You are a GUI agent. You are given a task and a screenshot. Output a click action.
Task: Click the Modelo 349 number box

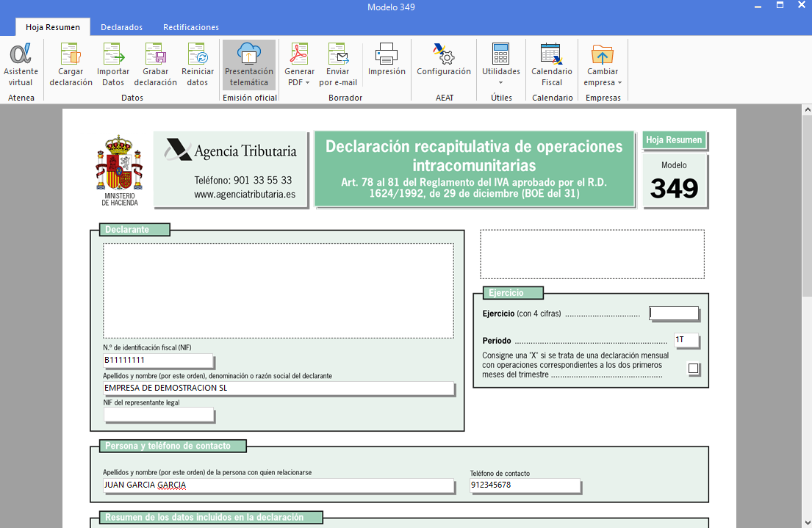(x=675, y=181)
